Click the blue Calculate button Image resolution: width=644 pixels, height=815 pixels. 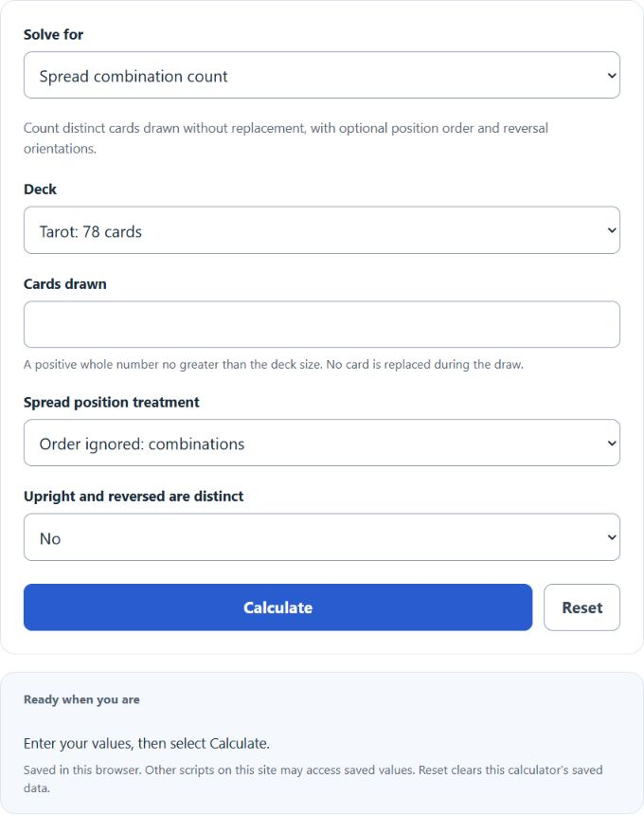coord(277,607)
